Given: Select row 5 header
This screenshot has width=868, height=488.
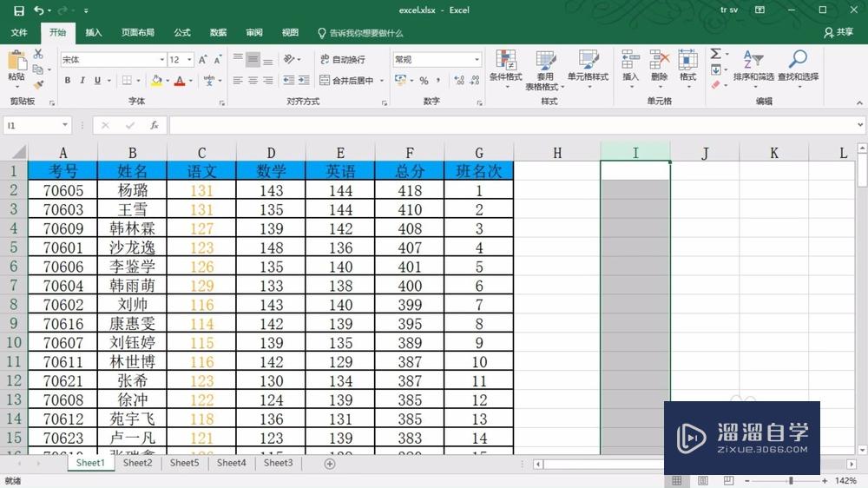Looking at the screenshot, I should [x=14, y=247].
